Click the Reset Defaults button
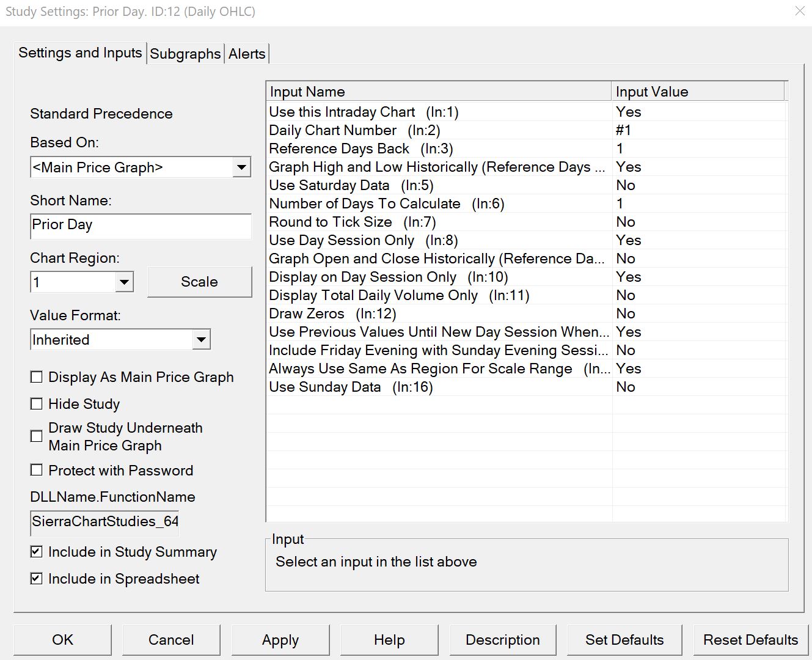Viewport: 812px width, 660px height. pyautogui.click(x=750, y=640)
